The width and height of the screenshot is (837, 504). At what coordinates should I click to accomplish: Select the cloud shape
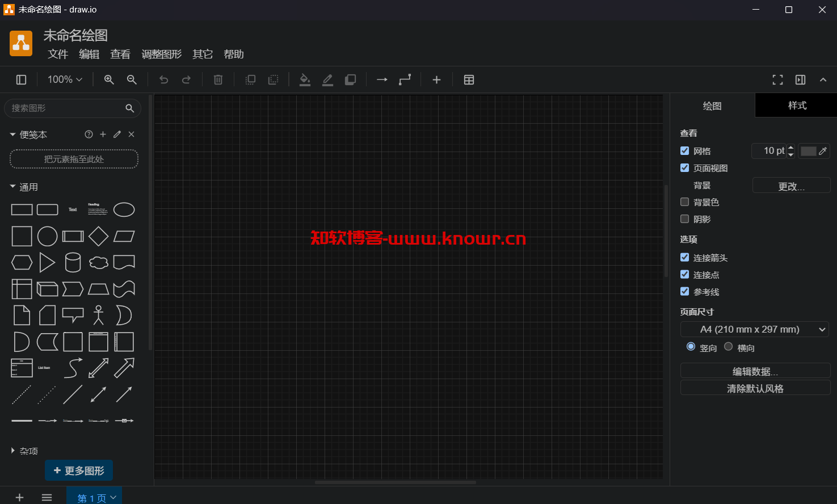[98, 262]
